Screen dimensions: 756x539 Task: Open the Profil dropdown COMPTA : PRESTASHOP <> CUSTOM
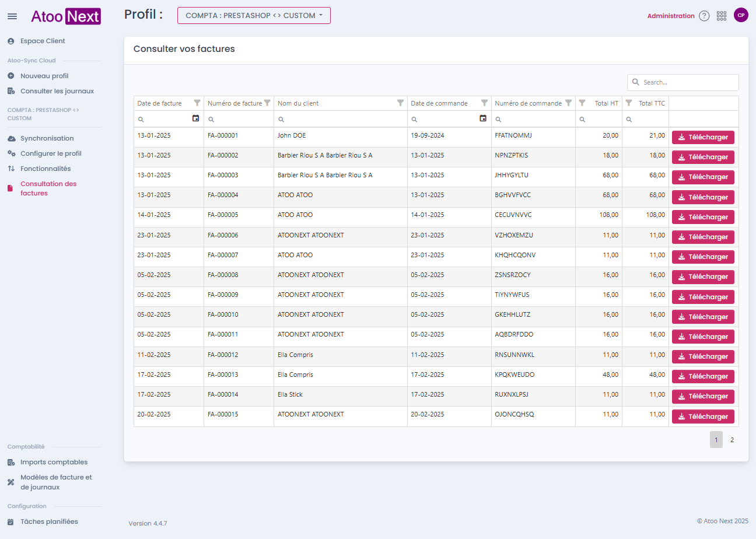pos(254,16)
